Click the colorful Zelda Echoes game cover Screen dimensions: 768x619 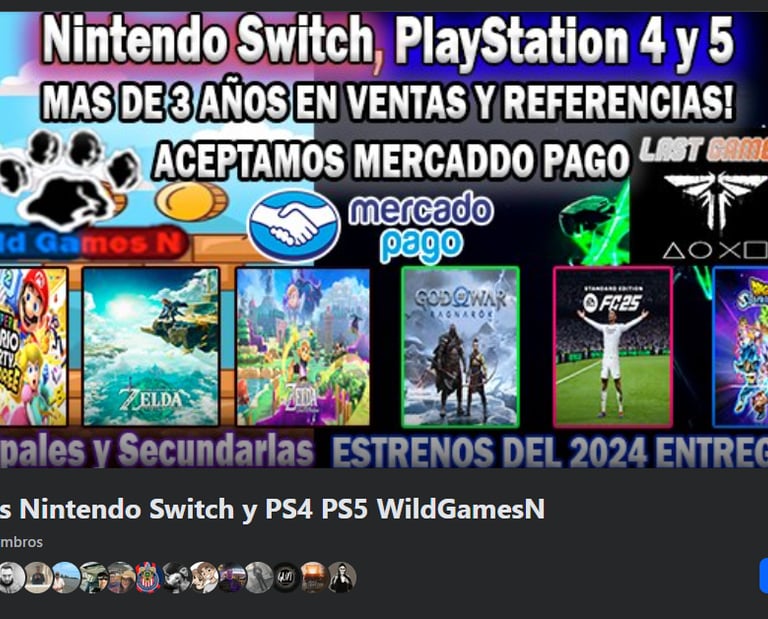tap(303, 347)
